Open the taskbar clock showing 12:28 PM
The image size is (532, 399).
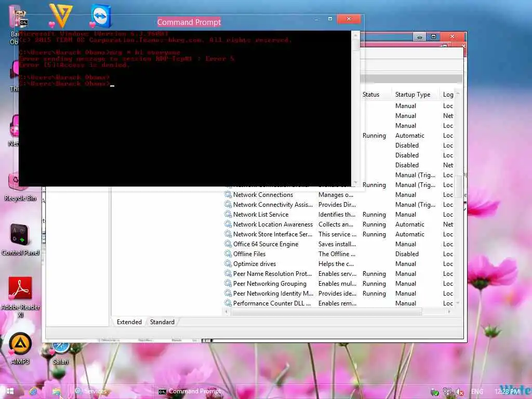click(507, 392)
